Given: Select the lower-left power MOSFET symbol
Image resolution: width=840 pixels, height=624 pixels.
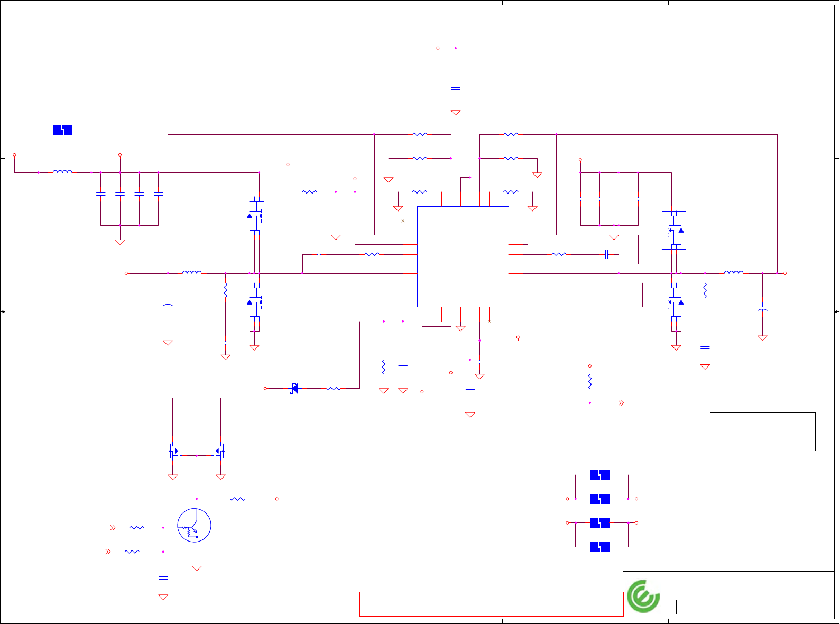Looking at the screenshot, I should (257, 302).
